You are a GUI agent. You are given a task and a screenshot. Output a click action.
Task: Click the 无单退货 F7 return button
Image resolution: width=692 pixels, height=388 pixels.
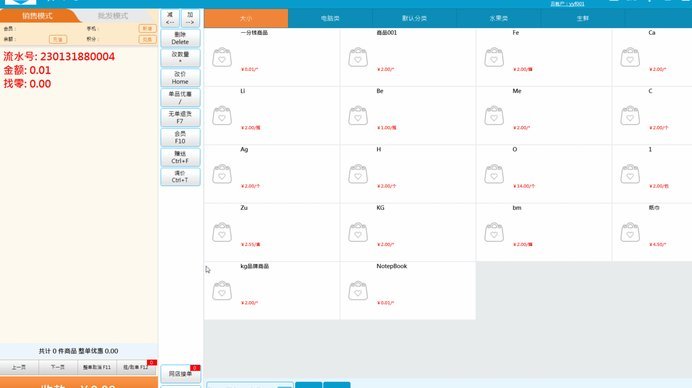click(x=180, y=117)
